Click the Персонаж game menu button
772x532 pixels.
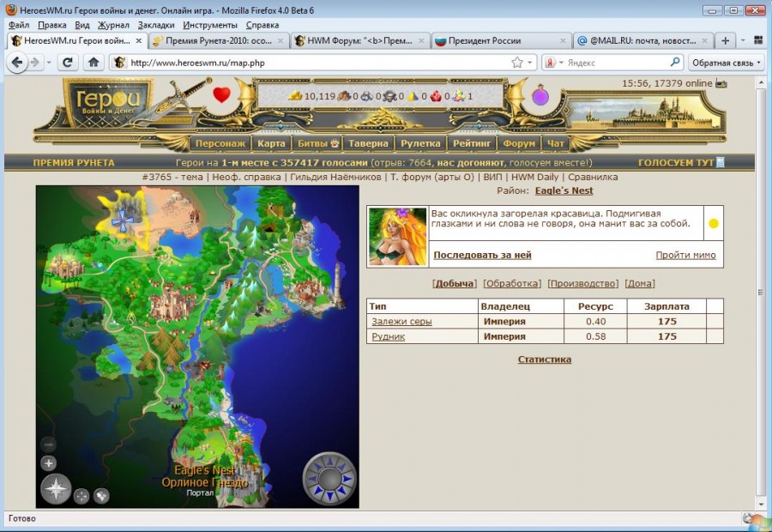coord(220,143)
